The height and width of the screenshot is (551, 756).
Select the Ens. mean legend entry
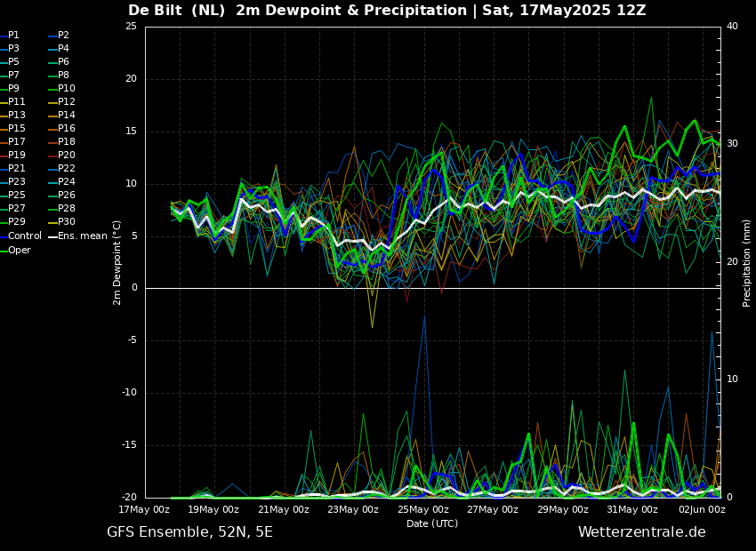82,236
